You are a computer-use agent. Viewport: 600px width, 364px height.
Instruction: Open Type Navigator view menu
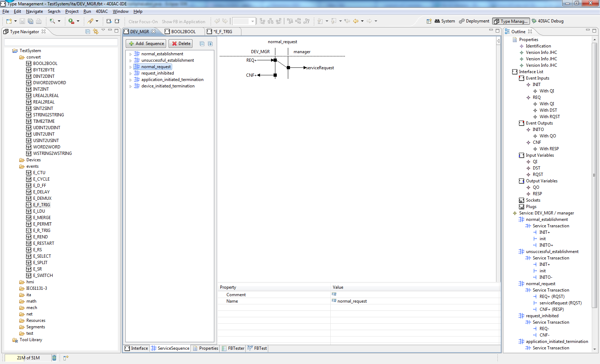pyautogui.click(x=103, y=30)
